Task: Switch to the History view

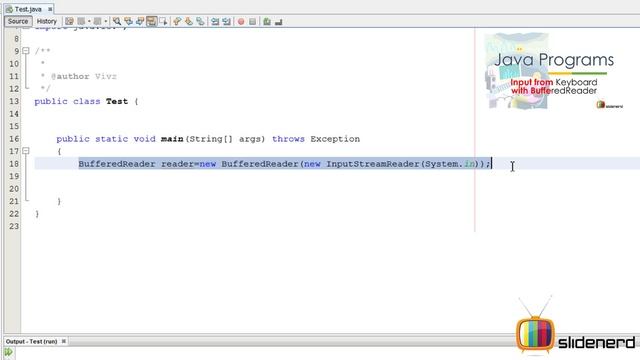Action: 47,21
